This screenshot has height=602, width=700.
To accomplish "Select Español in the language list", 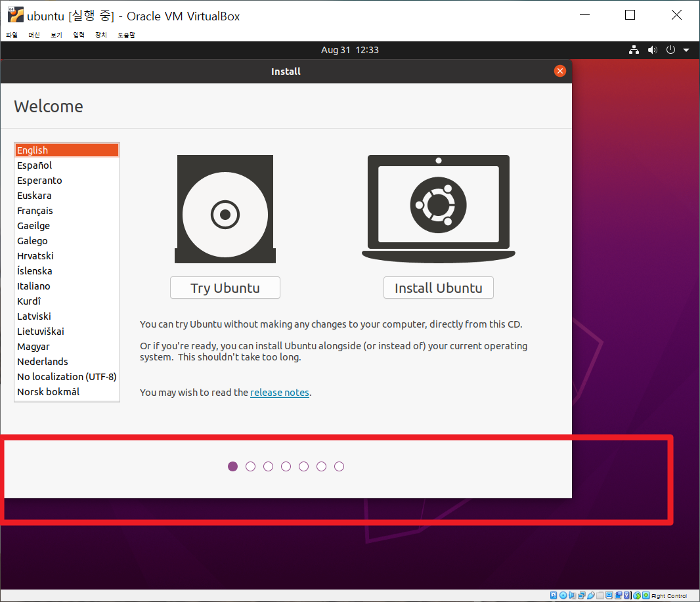I will (67, 165).
